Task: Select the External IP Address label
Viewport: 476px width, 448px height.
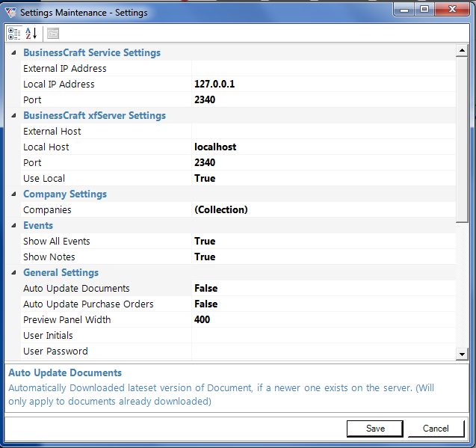Action: tap(65, 68)
